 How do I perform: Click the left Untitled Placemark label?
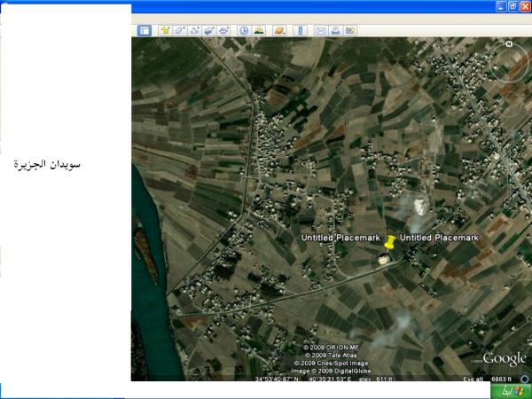(x=340, y=239)
